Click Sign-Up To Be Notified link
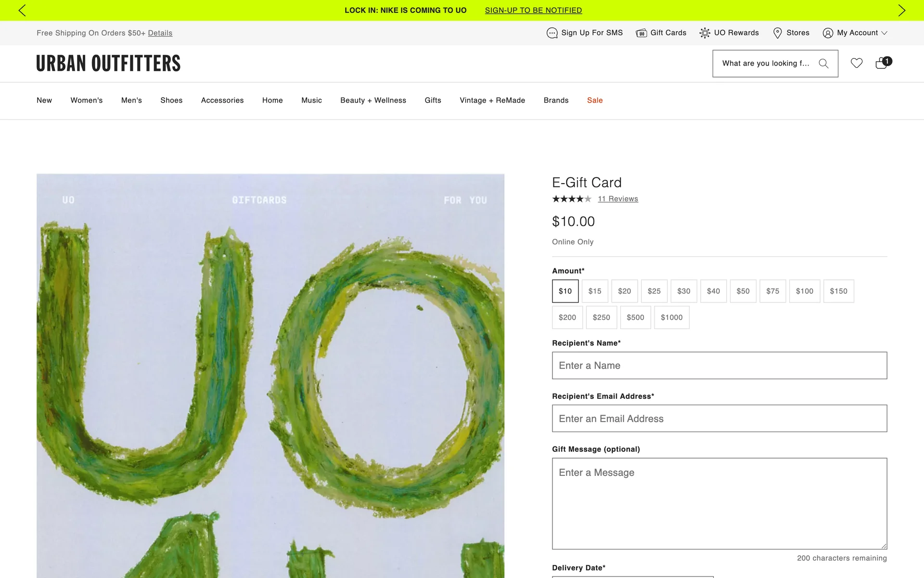Screen dimensions: 924x578 [x=533, y=10]
